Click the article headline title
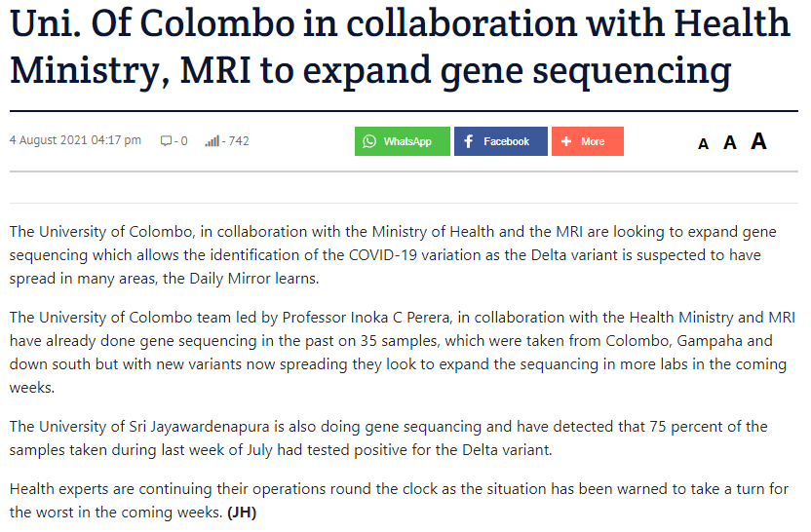Screen dimensions: 811x532 click(x=400, y=47)
